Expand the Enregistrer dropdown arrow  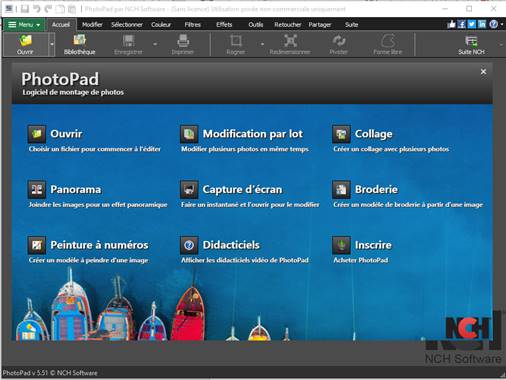[155, 44]
